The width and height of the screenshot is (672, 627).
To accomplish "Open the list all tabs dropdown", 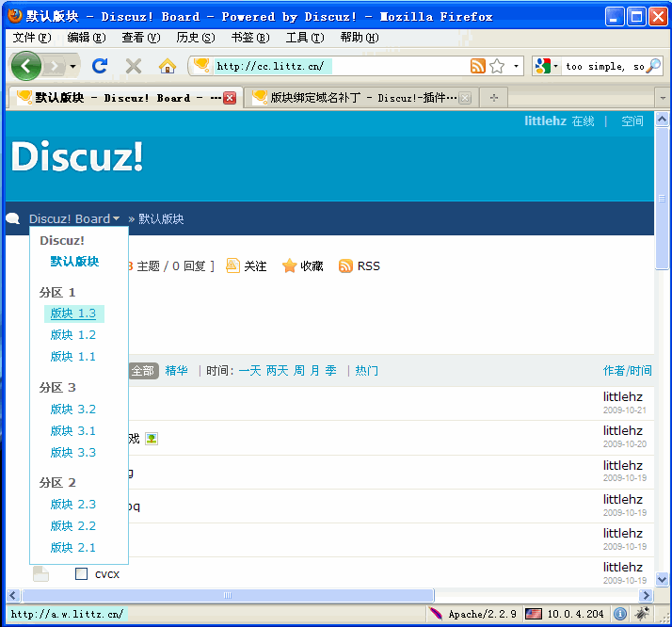I will [663, 98].
